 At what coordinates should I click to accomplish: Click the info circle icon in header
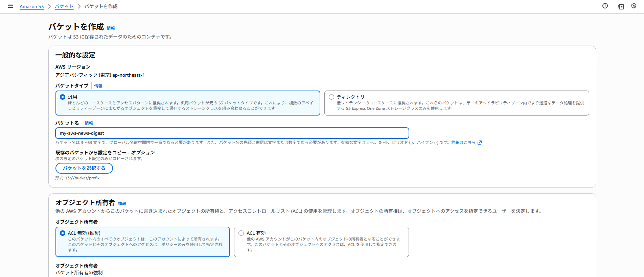[x=605, y=6]
